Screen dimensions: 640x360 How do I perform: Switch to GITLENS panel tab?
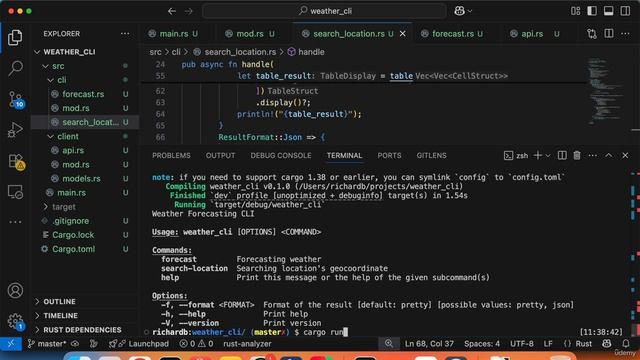point(431,156)
